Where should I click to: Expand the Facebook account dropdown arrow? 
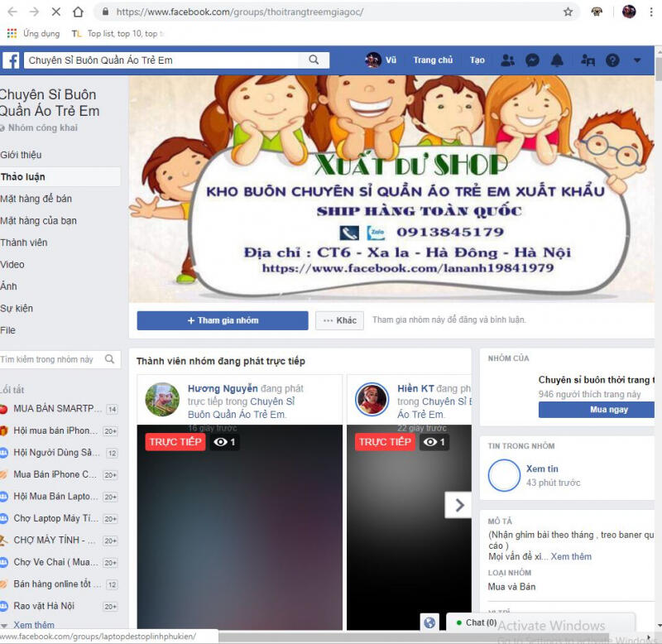coord(636,60)
